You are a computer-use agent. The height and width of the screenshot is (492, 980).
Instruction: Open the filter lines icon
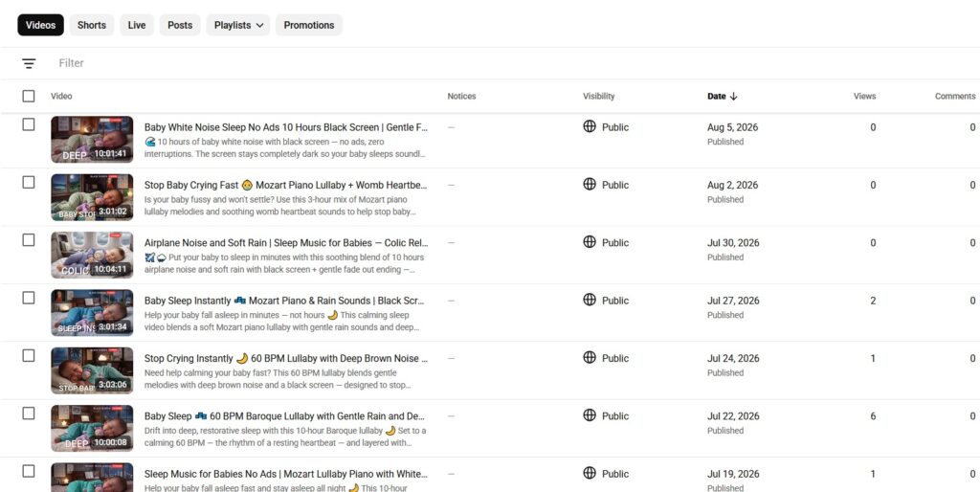pyautogui.click(x=29, y=63)
